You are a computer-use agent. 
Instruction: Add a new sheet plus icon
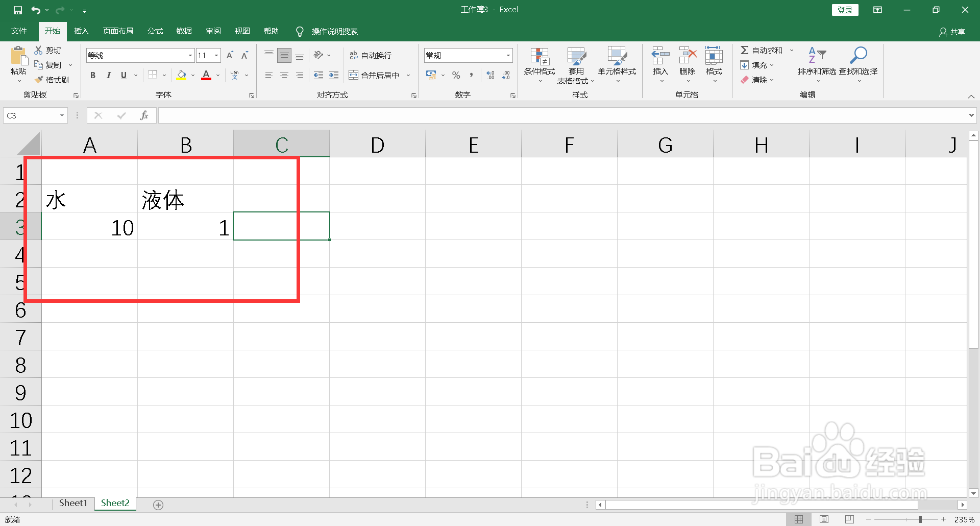158,505
